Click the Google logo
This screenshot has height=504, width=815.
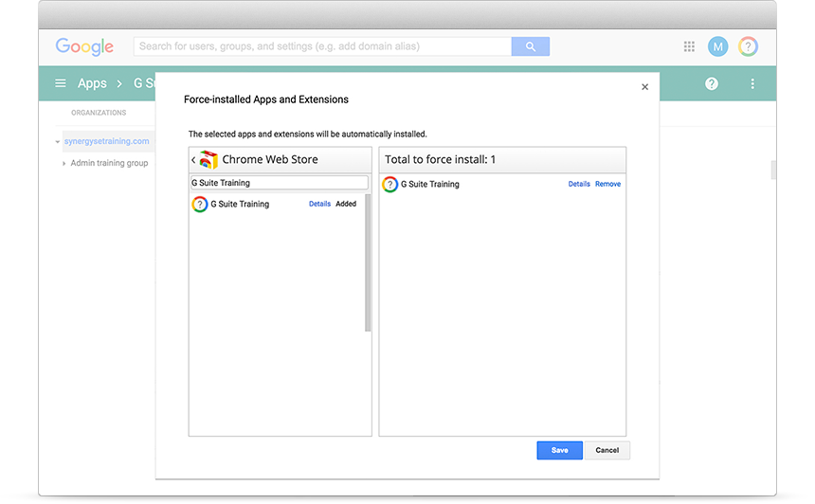(84, 46)
